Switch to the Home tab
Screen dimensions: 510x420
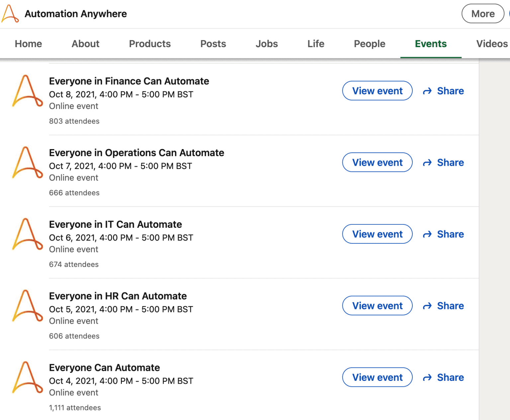pos(28,44)
